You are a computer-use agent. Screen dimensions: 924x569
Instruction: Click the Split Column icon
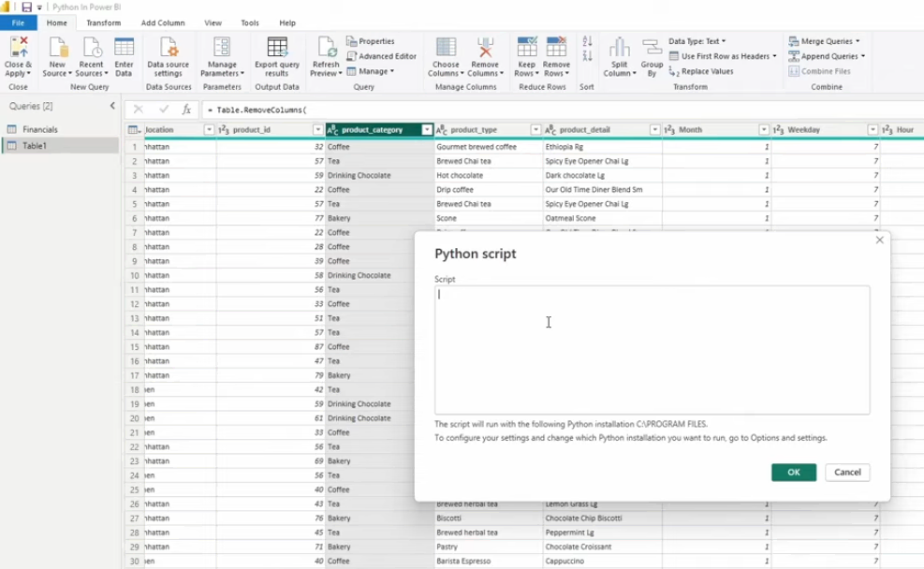pos(620,47)
